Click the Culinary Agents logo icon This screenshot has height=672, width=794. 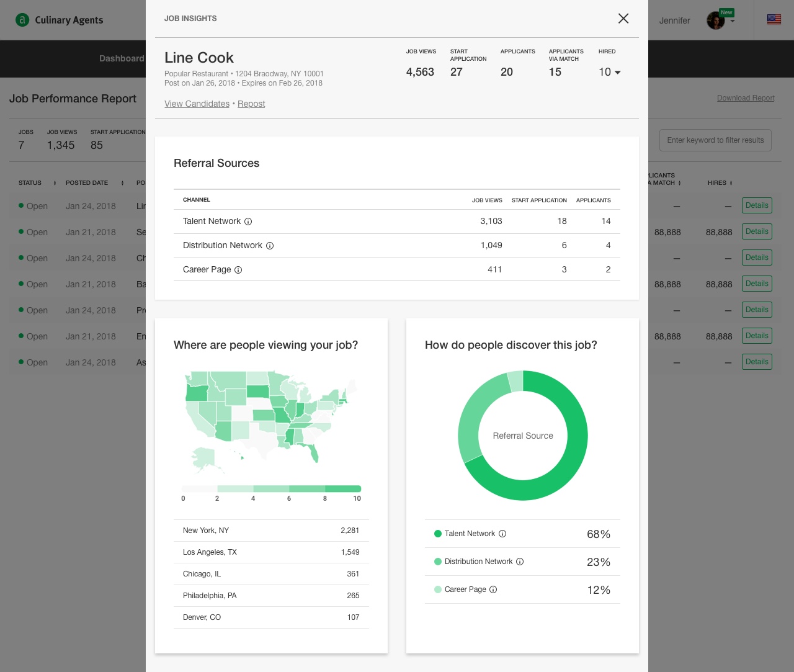tap(23, 19)
